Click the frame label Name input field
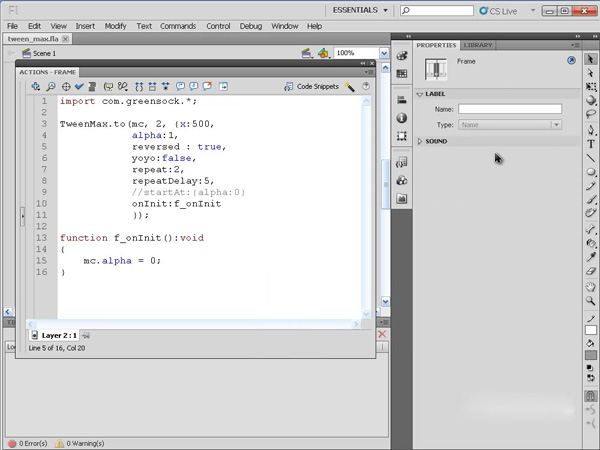The image size is (600, 450). pos(509,109)
